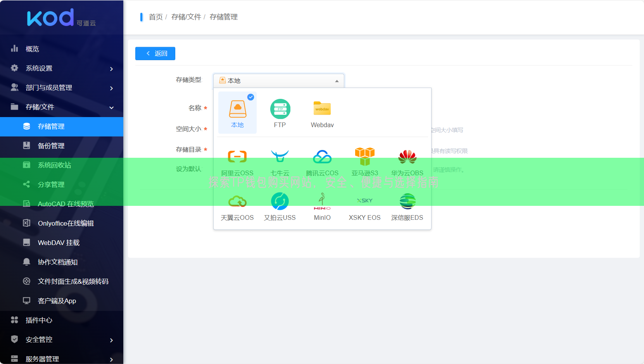Click the 插件中心 grid icon
Screen dimensions: 644x364
(x=14, y=320)
